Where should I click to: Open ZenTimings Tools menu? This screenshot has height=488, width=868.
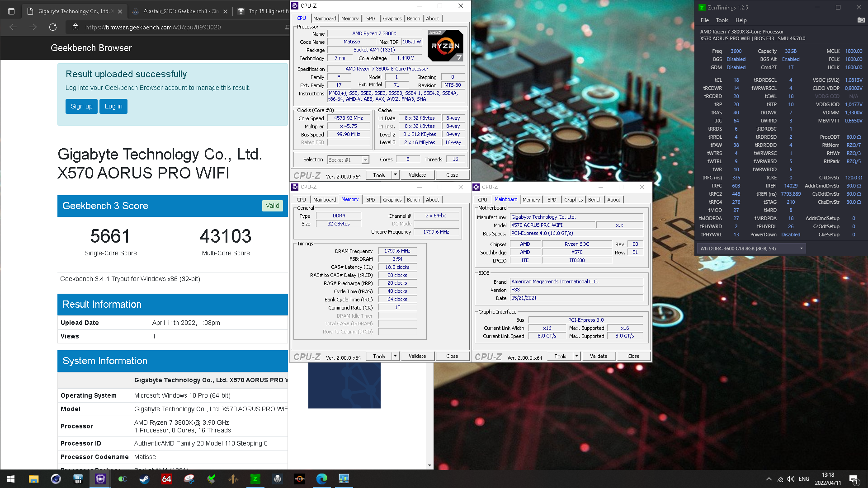coord(722,20)
